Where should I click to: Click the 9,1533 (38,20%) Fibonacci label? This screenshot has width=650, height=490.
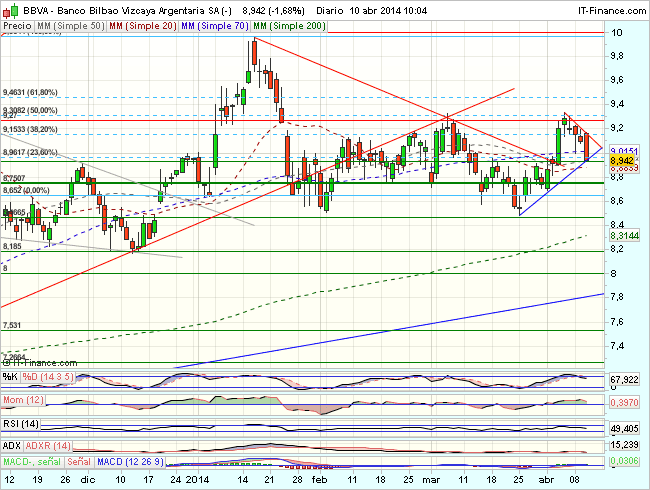pos(30,129)
